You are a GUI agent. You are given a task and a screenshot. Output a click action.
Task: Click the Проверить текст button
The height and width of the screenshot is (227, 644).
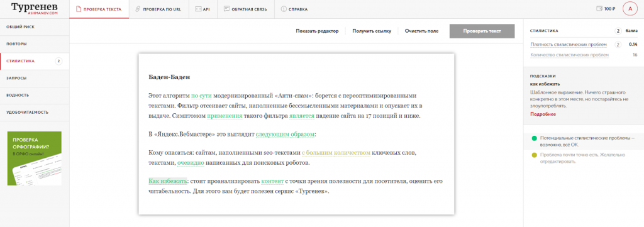[482, 31]
